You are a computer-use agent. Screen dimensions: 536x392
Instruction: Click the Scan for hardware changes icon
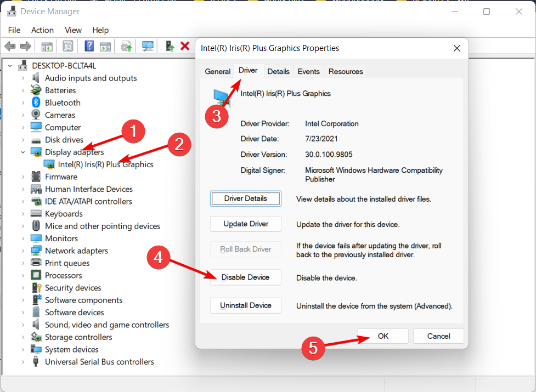coord(148,46)
